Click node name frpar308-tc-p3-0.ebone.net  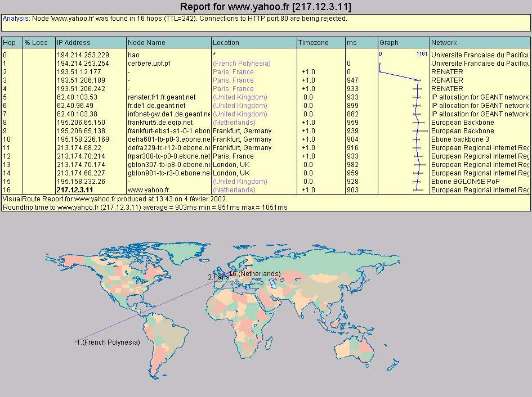169,156
